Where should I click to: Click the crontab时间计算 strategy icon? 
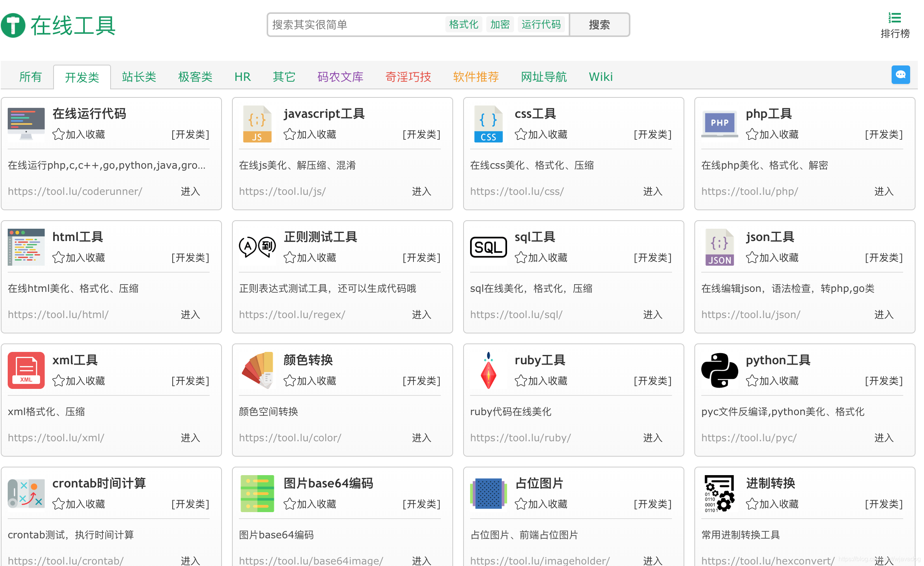[x=26, y=494]
